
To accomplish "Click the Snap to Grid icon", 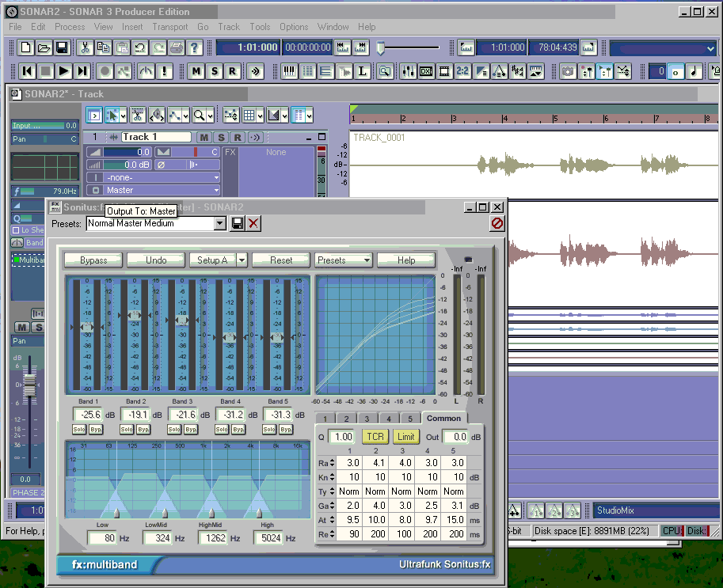I will (247, 115).
